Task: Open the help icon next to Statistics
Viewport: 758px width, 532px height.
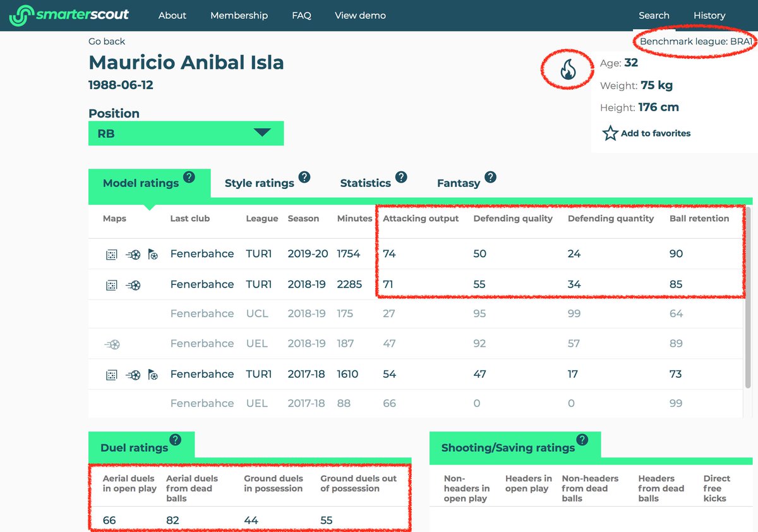Action: 401,177
